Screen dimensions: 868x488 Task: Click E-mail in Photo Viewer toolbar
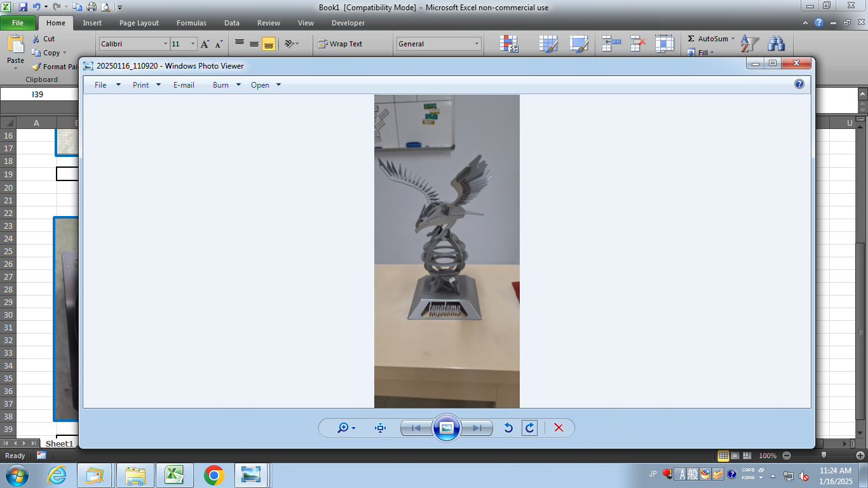[184, 85]
